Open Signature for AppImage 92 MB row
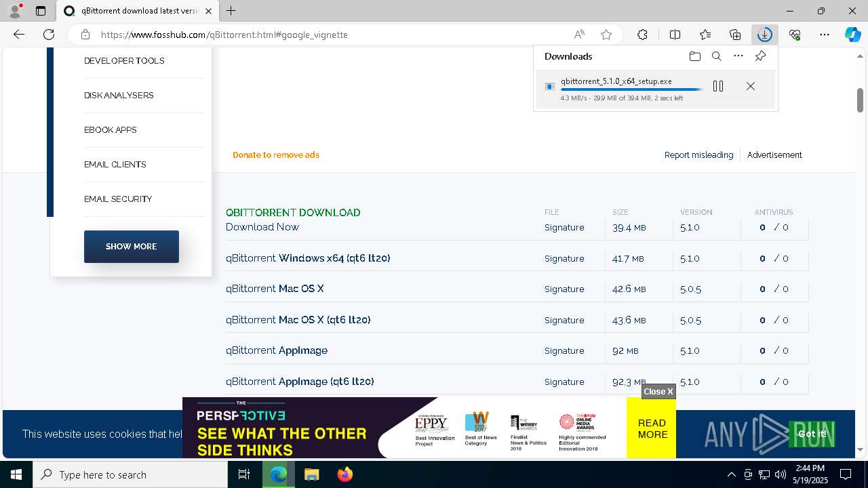The height and width of the screenshot is (488, 868). tap(564, 351)
